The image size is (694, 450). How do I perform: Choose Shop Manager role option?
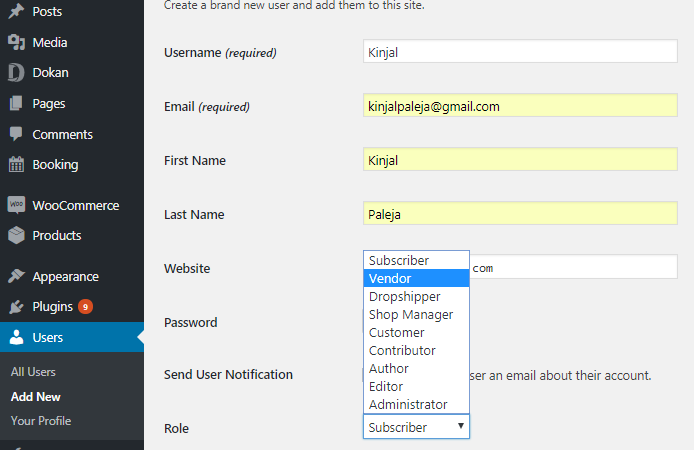[x=415, y=314]
